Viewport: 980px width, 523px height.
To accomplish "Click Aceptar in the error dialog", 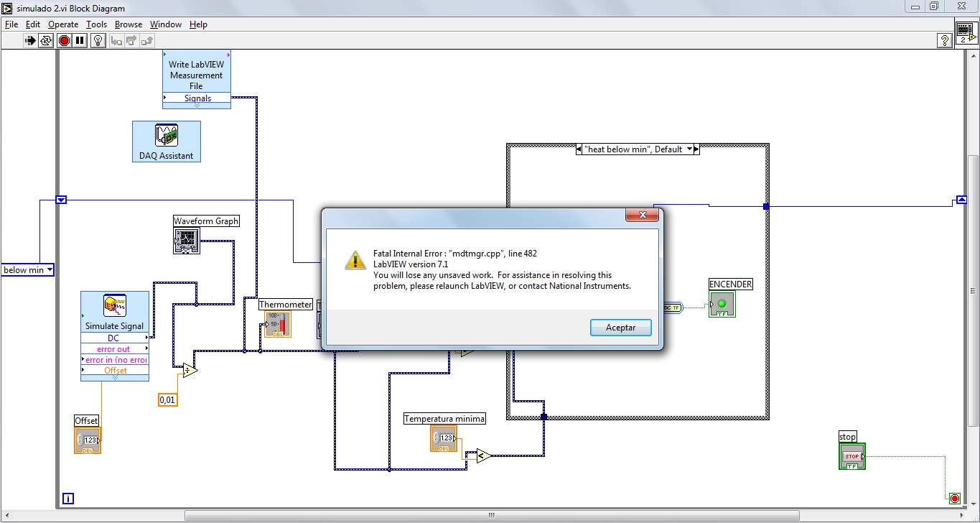I will point(621,327).
